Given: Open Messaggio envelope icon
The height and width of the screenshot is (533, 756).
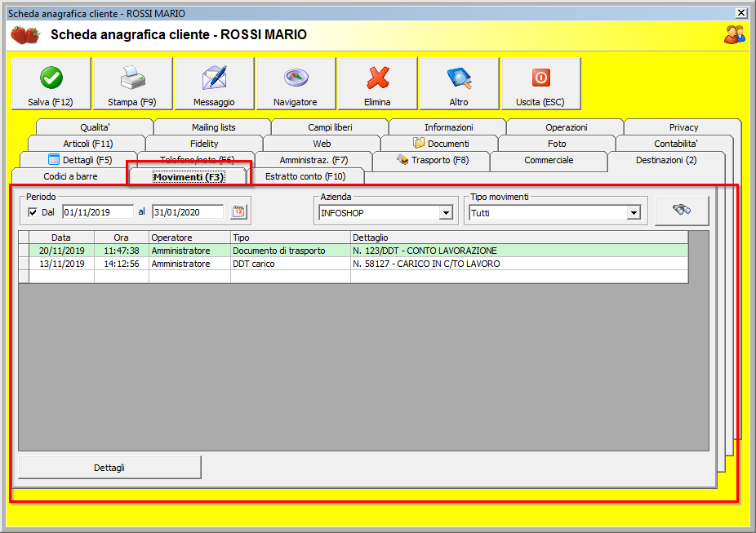Looking at the screenshot, I should tap(214, 78).
